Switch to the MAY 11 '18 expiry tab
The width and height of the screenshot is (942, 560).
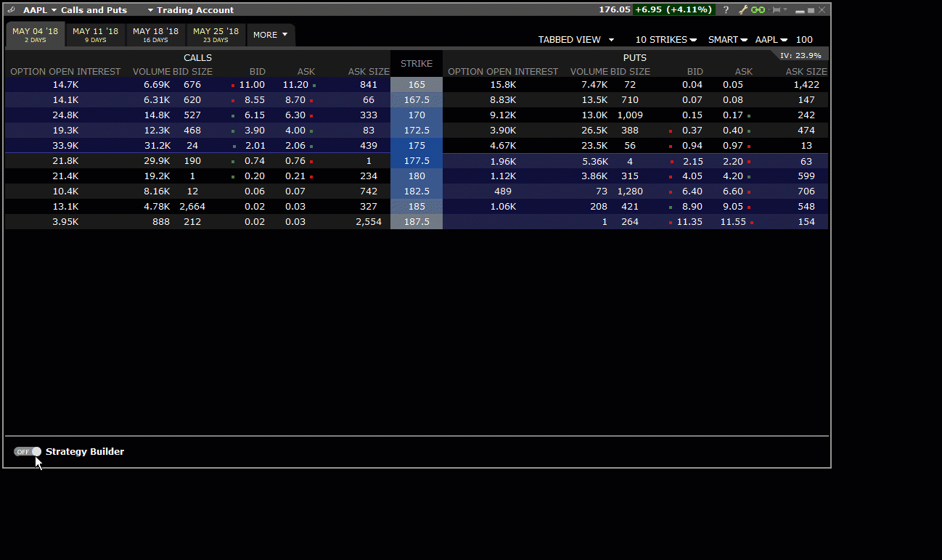tap(95, 34)
